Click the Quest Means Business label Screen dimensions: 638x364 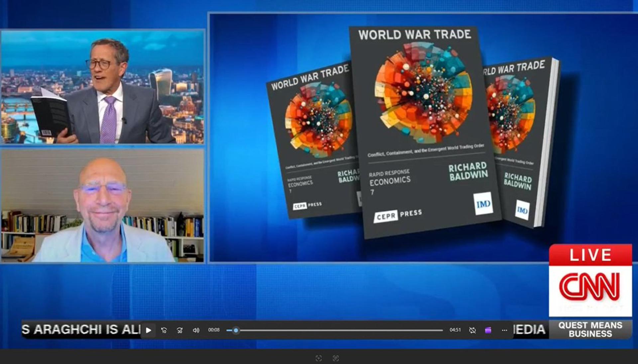590,329
